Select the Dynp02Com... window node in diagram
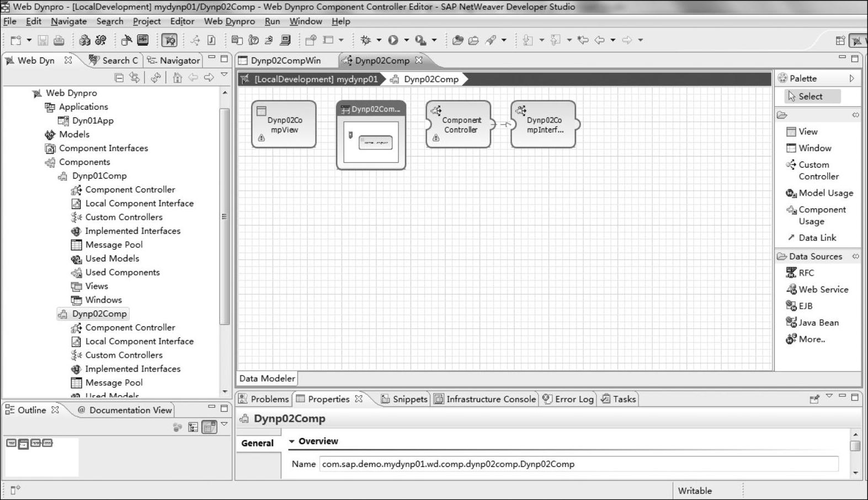Screen dimensions: 868x500 371,135
